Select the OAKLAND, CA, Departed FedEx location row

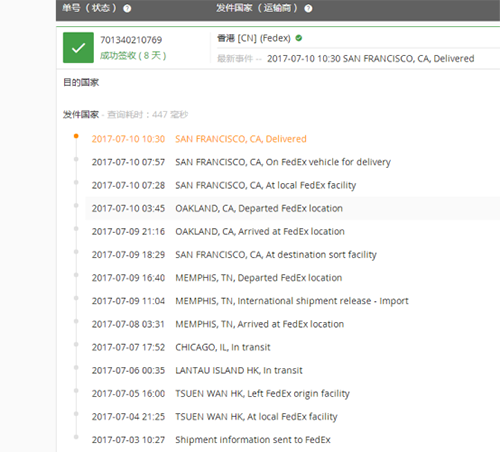292,208
